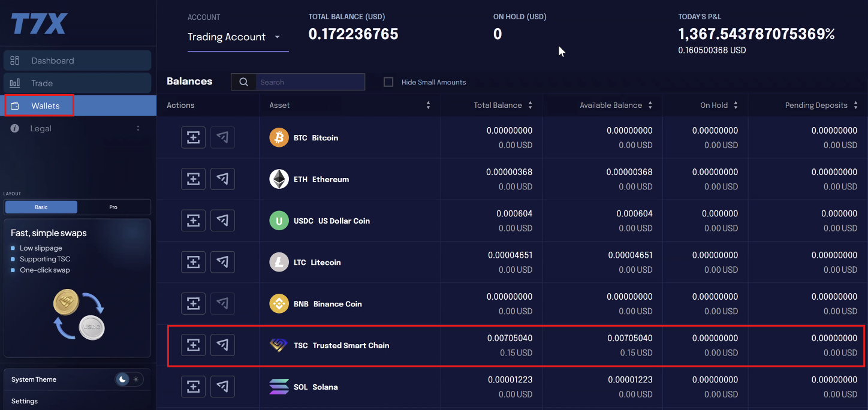Open the Dashboard menu item
Screen dimensions: 868x410
77,61
